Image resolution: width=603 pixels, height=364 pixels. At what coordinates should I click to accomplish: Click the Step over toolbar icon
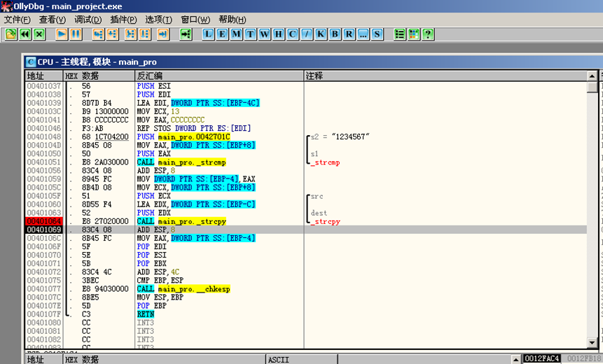tap(113, 34)
